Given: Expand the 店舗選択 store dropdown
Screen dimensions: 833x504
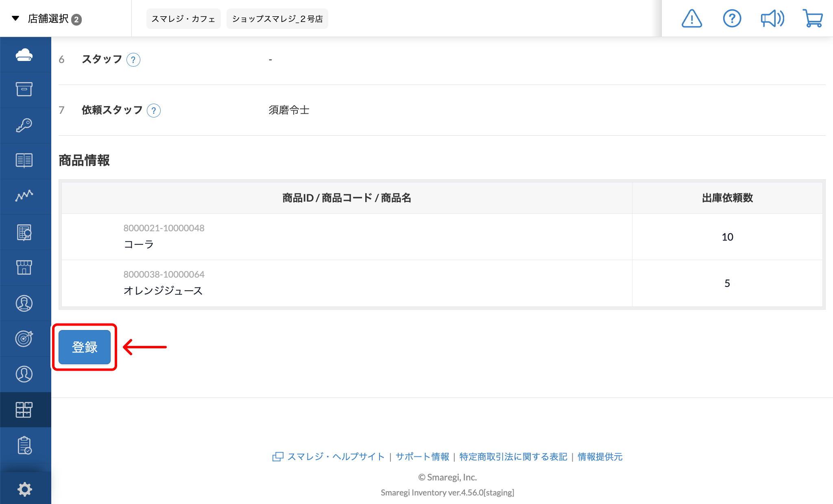Looking at the screenshot, I should tap(47, 19).
